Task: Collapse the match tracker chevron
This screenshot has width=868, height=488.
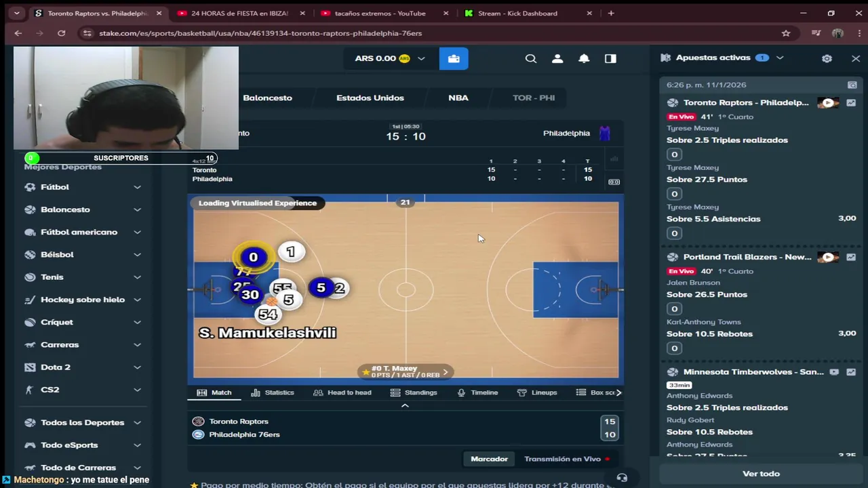Action: 405,405
